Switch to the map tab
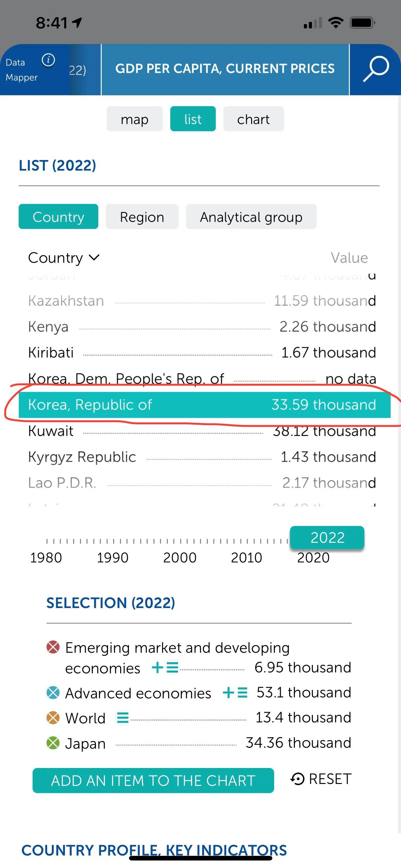This screenshot has width=401, height=868. (x=135, y=119)
